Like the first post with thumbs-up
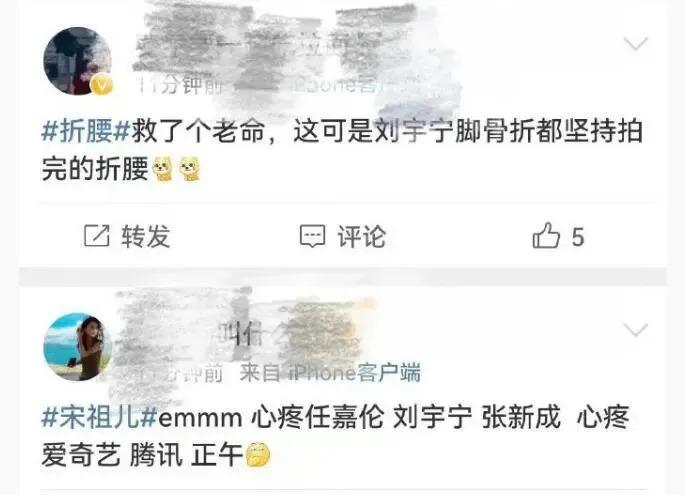Screen dimensions: 685x495 [x=546, y=235]
